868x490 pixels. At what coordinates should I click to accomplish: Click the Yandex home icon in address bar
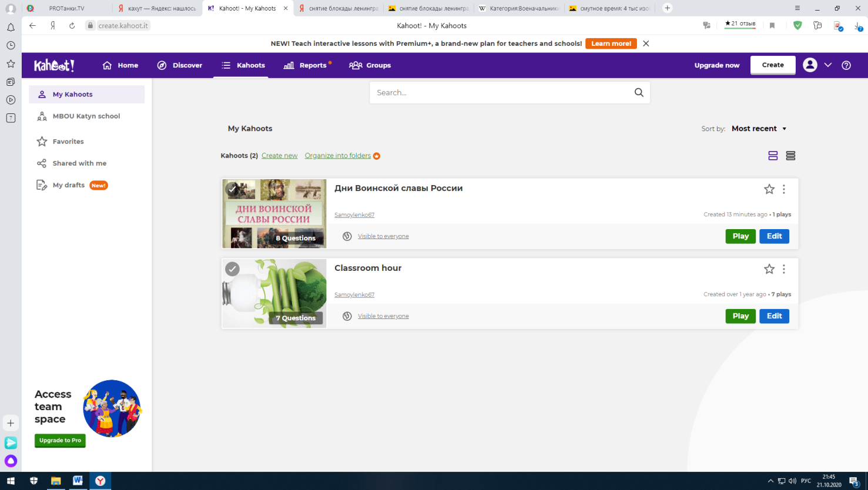(x=52, y=25)
